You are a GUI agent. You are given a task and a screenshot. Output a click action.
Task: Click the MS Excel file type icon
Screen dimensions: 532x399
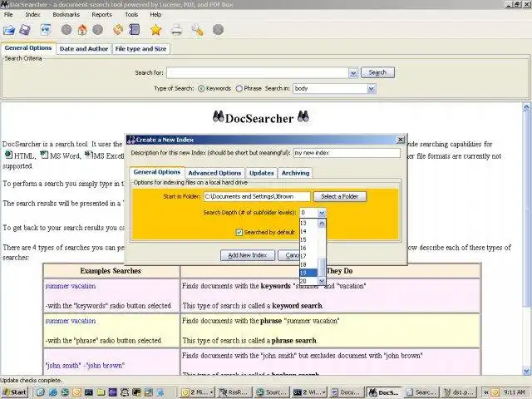(89, 155)
